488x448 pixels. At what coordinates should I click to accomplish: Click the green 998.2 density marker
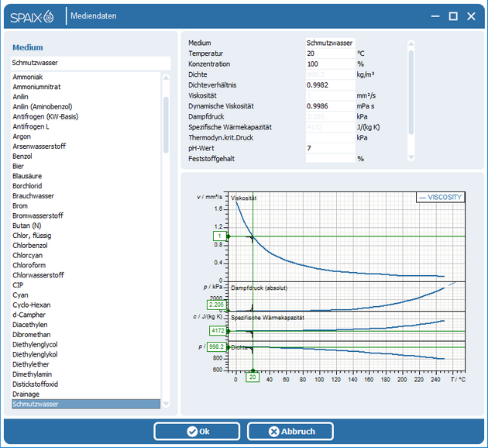[x=217, y=346]
